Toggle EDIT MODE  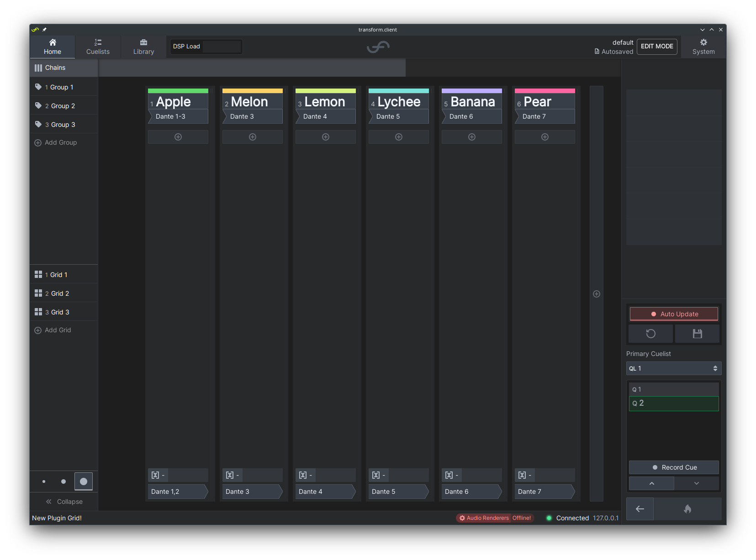657,46
